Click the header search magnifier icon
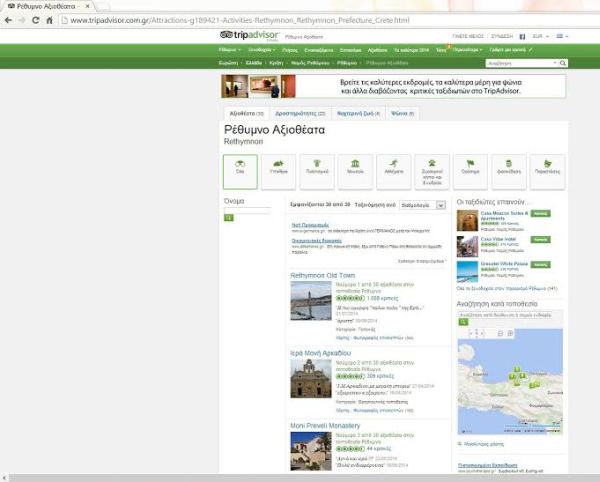Screen dimensions: 600x482 [x=563, y=63]
